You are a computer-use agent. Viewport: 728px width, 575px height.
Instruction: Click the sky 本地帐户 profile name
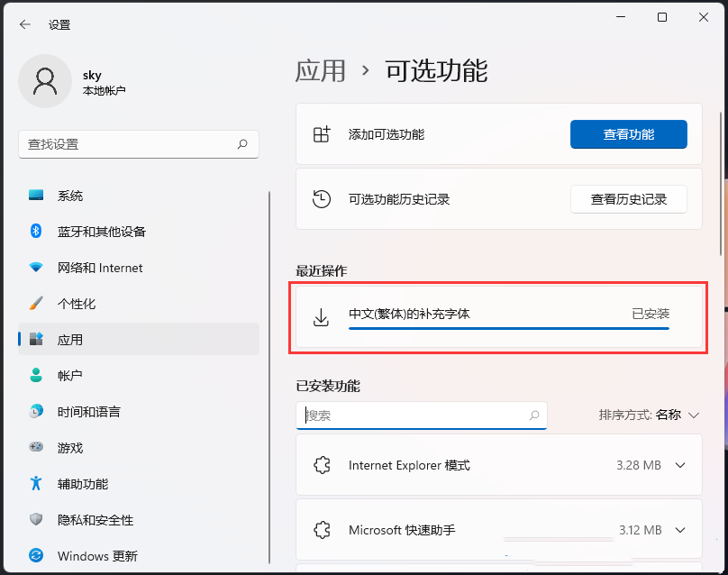pyautogui.click(x=104, y=82)
